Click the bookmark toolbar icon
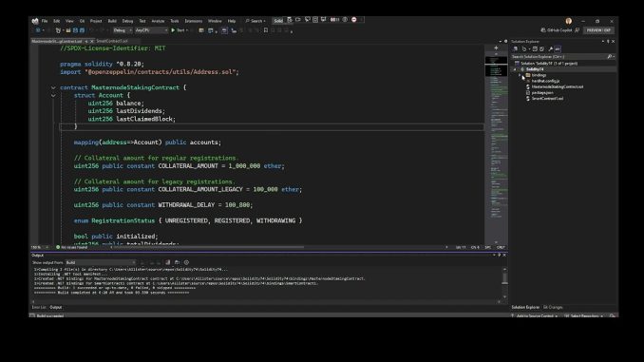 [266, 30]
